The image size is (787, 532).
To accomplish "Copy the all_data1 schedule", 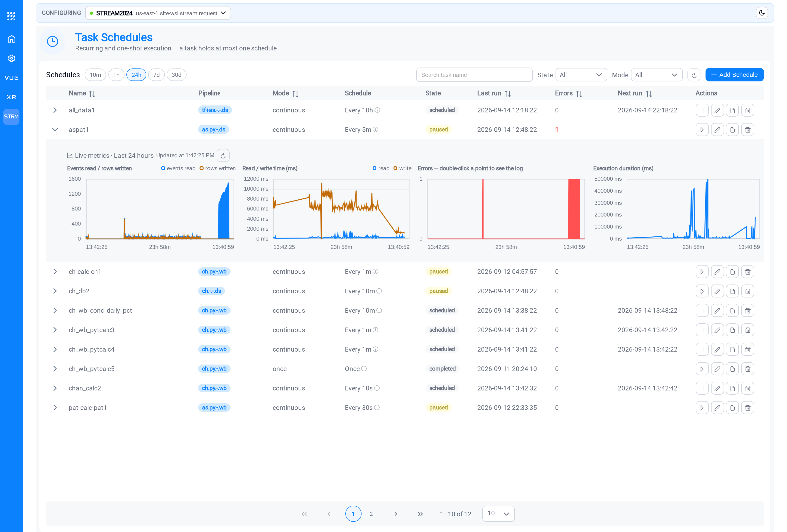I will [x=732, y=110].
